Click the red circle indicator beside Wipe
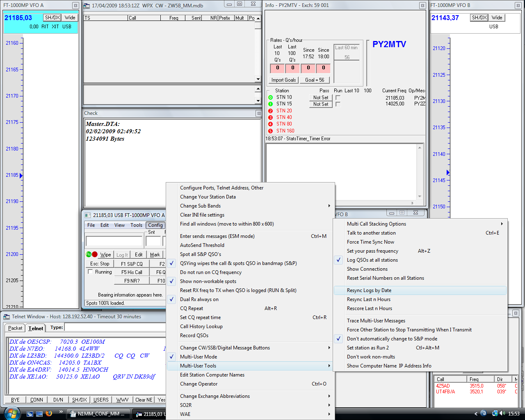The width and height of the screenshot is (525, 420). 95,254
